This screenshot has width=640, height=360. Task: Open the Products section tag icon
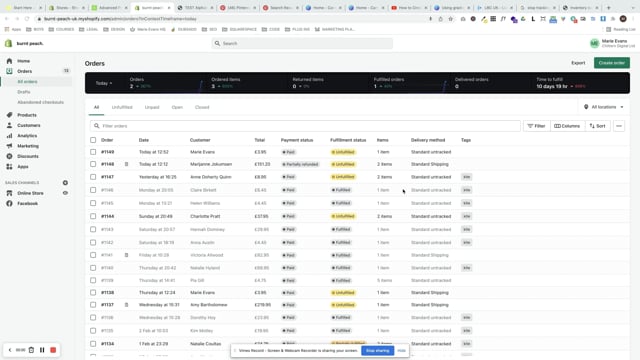(x=9, y=115)
